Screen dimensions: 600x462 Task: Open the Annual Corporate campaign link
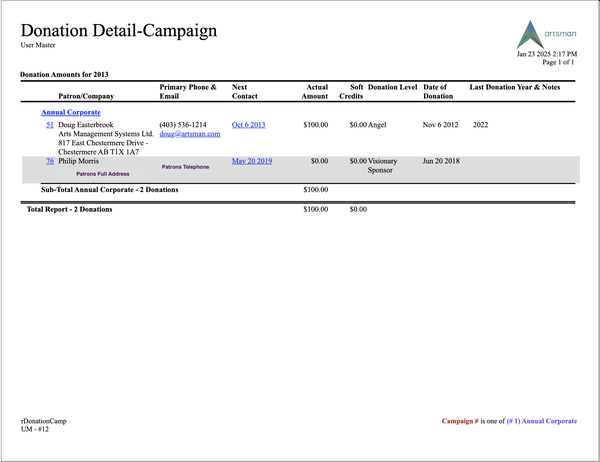71,113
